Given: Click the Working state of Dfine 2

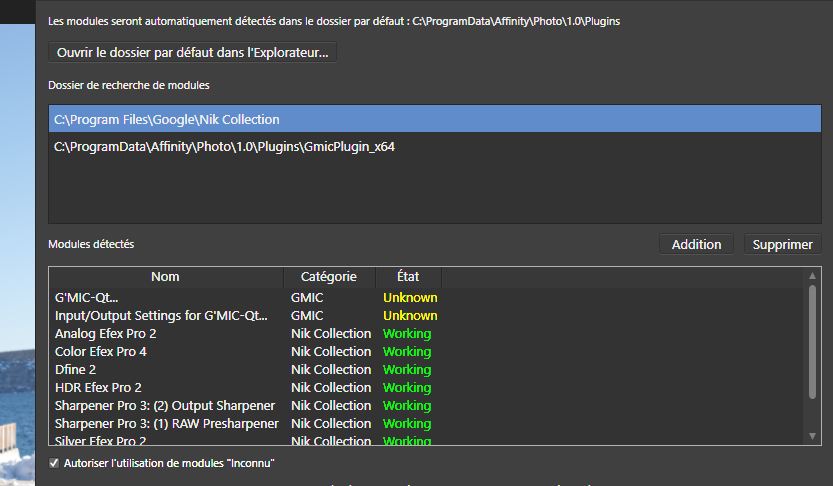Looking at the screenshot, I should pos(407,370).
